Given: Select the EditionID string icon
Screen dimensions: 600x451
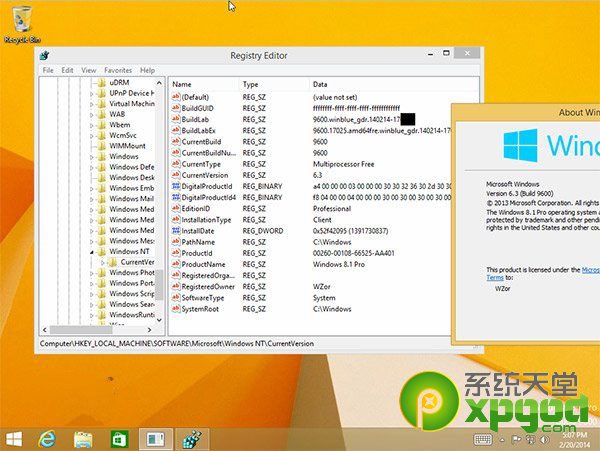Looking at the screenshot, I should point(176,208).
